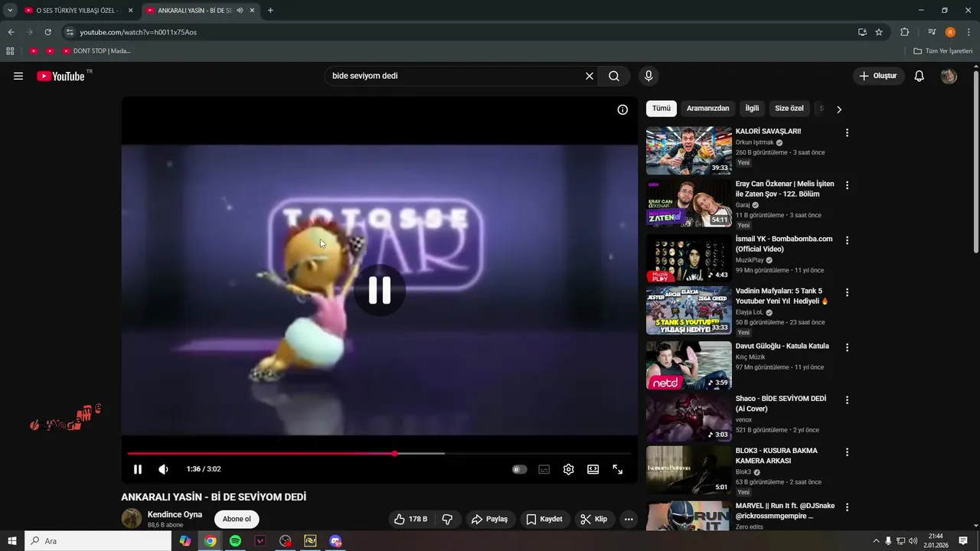Screen dimensions: 980x551
Task: Open KALORİ SAVAŞLARI video thumbnail
Action: coord(689,151)
